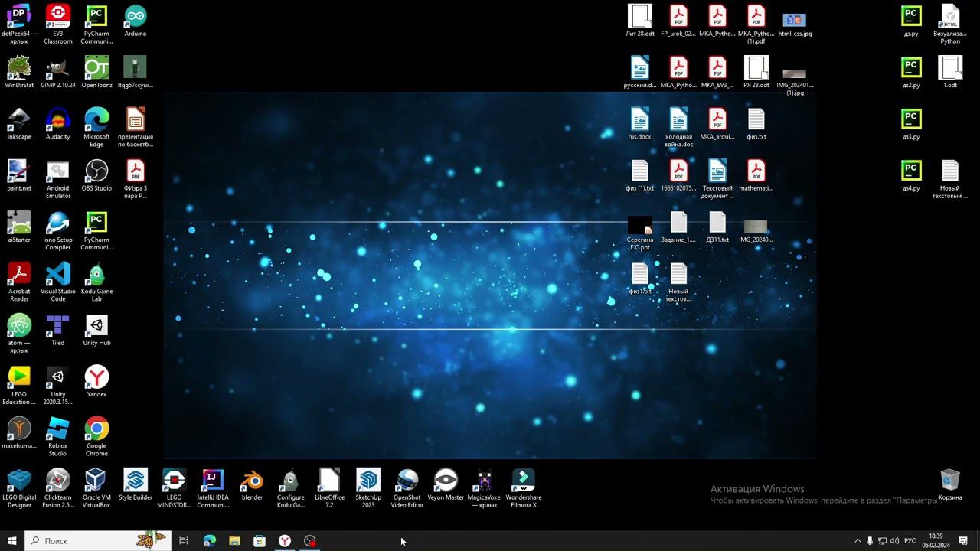The width and height of the screenshot is (980, 551).
Task: Select the ДЗ11.txt file
Action: point(717,226)
